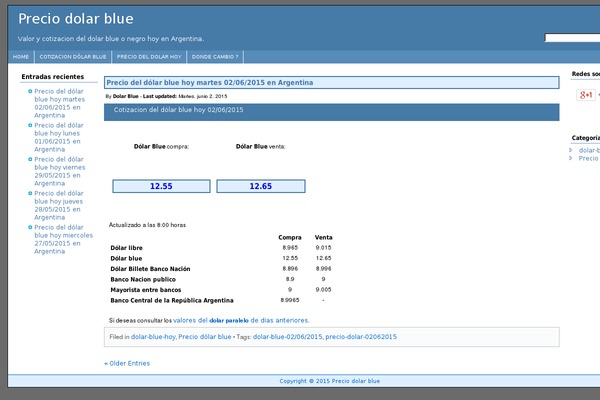Click Dólar libre compra value 8.965

pos(290,248)
